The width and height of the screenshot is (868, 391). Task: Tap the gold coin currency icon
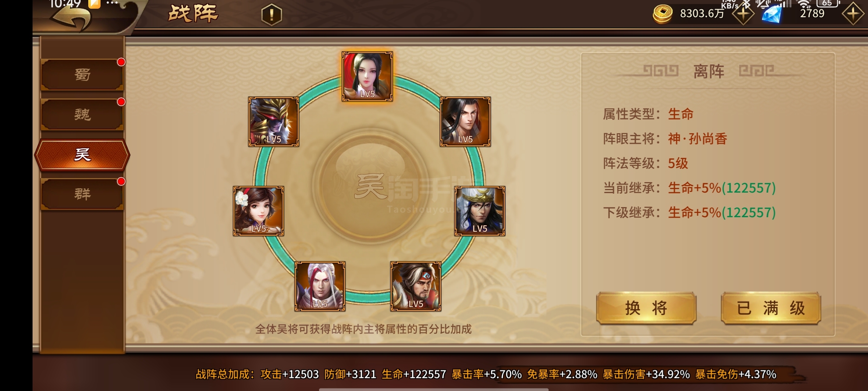tap(663, 14)
